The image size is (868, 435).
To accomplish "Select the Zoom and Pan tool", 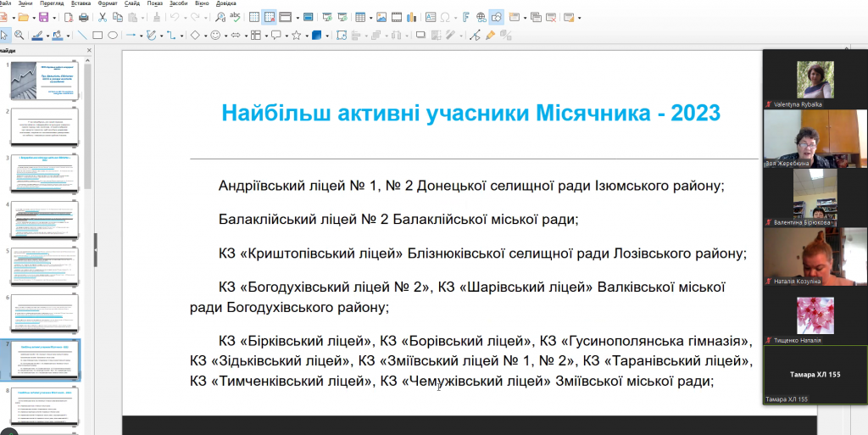I will click(19, 36).
